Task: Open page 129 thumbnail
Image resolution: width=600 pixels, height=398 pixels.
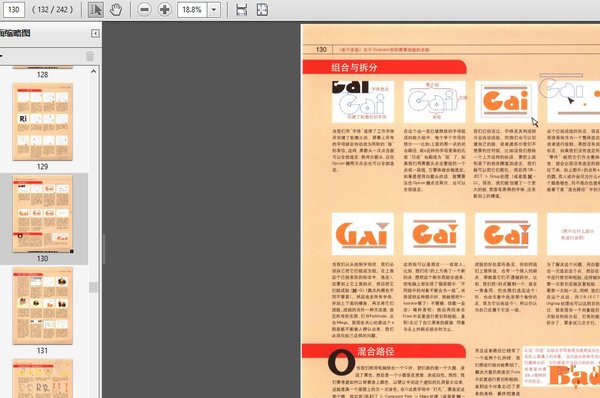Action: click(42, 122)
